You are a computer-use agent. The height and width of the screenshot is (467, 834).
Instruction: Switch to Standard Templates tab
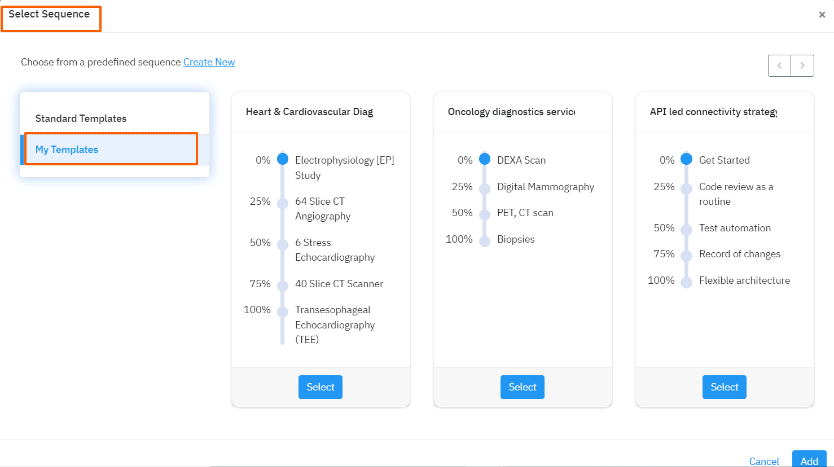[81, 118]
